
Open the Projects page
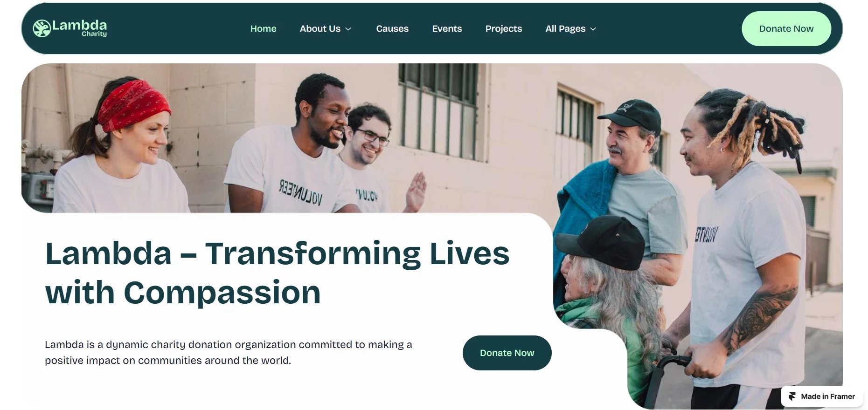pyautogui.click(x=504, y=28)
